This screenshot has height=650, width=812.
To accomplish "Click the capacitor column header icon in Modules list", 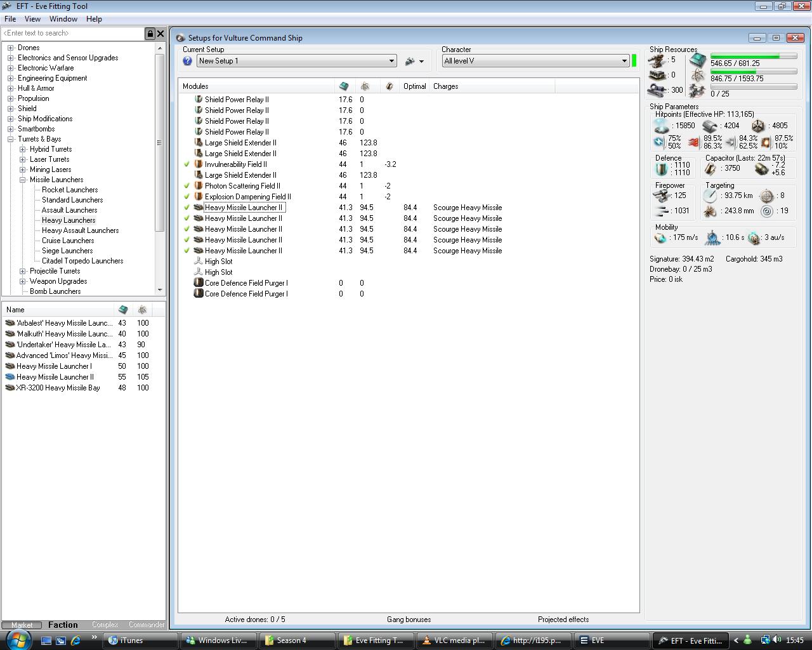I will (389, 86).
